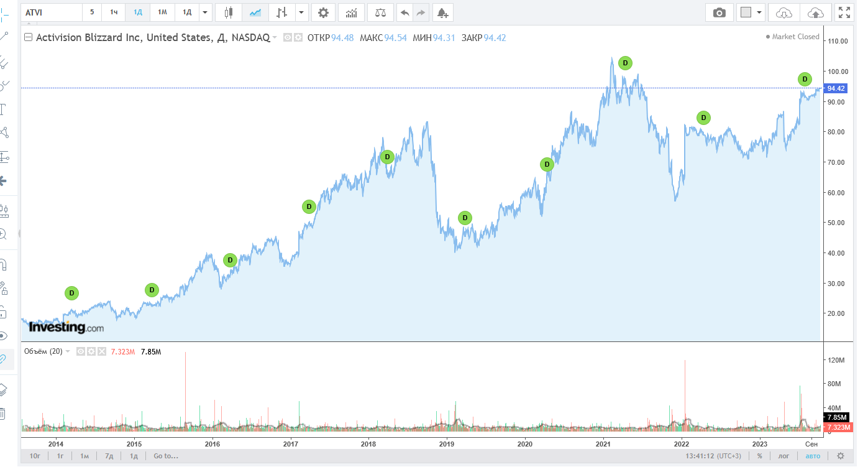
Task: Save the chart to cloud
Action: [815, 12]
